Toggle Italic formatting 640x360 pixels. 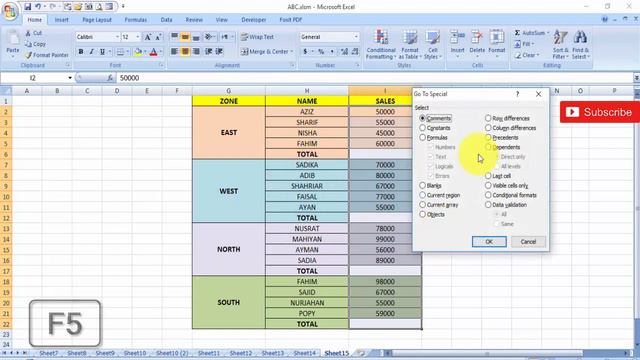91,52
